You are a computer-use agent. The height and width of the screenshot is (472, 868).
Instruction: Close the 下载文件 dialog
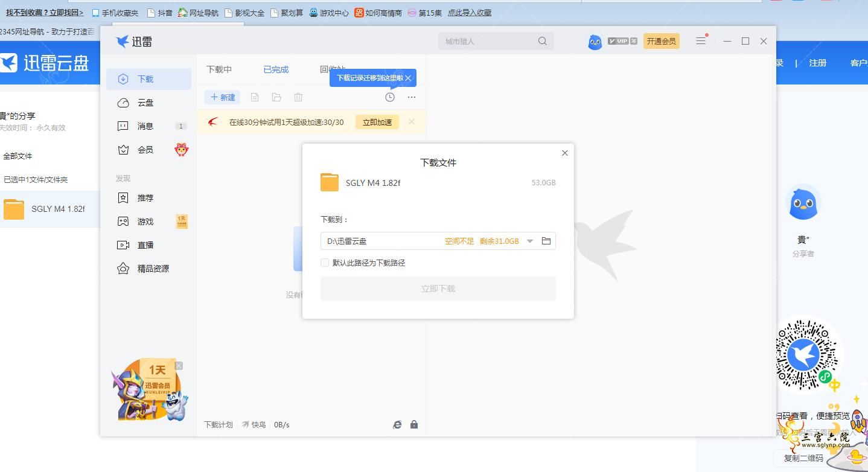(x=565, y=153)
